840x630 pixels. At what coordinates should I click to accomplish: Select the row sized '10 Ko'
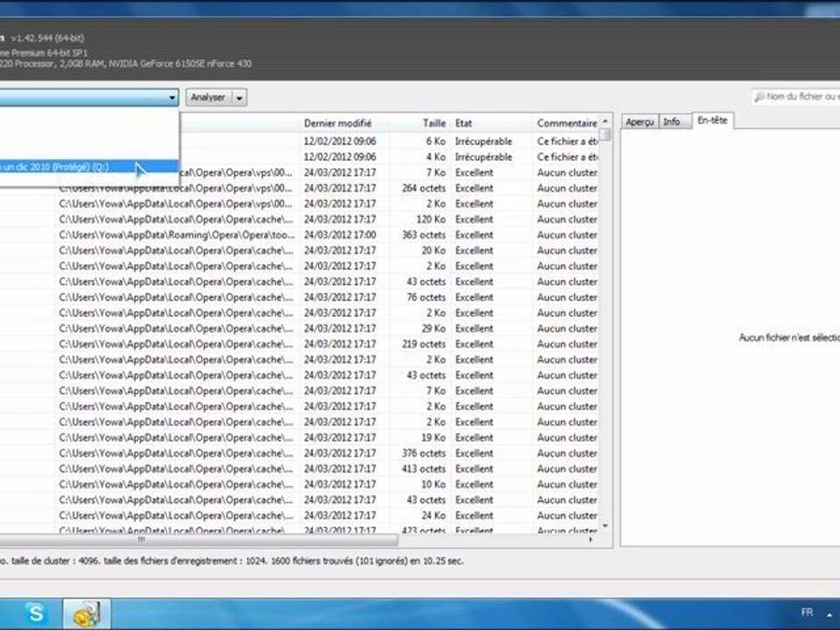tap(299, 484)
